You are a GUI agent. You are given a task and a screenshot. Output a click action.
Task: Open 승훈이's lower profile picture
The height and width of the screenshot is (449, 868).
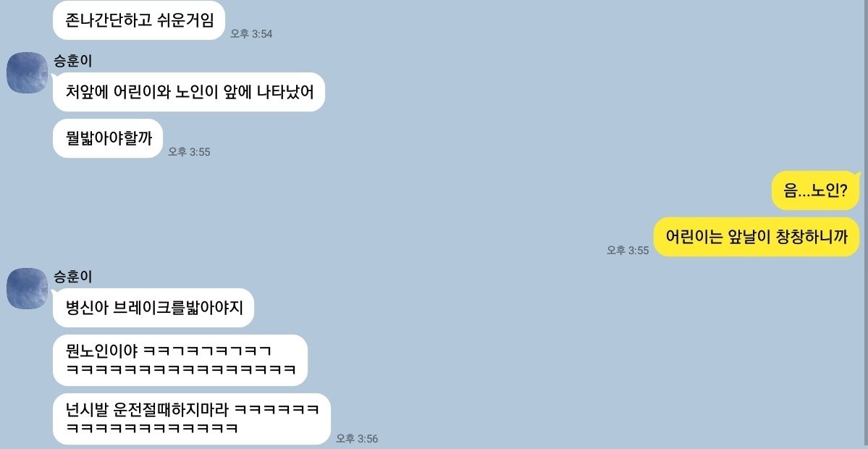[27, 288]
